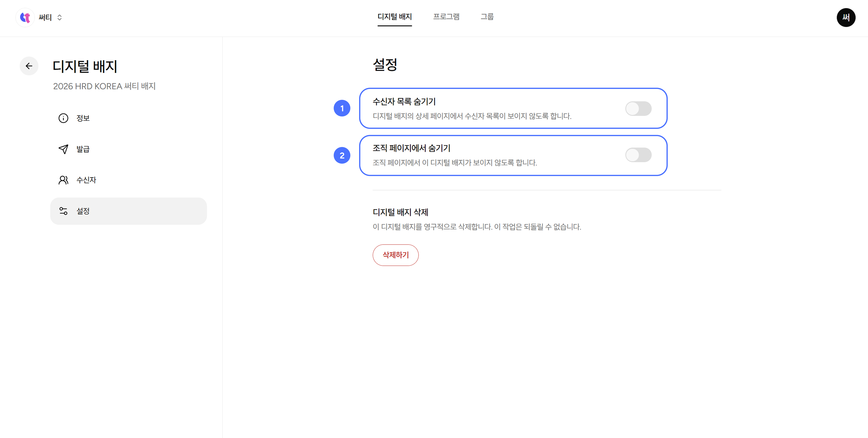Image resolution: width=868 pixels, height=438 pixels.
Task: Enable 수신자 목록 숨기기 toggle
Action: pos(638,108)
